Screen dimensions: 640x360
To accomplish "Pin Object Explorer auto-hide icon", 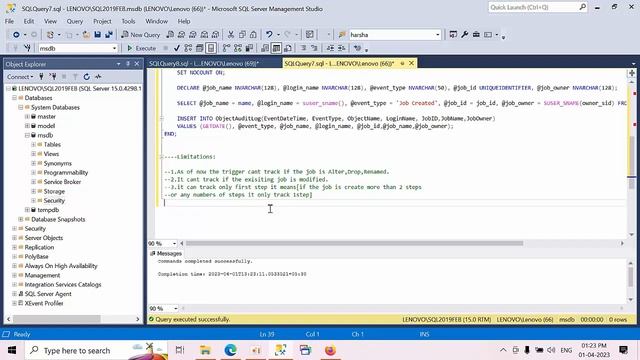I will coord(128,64).
